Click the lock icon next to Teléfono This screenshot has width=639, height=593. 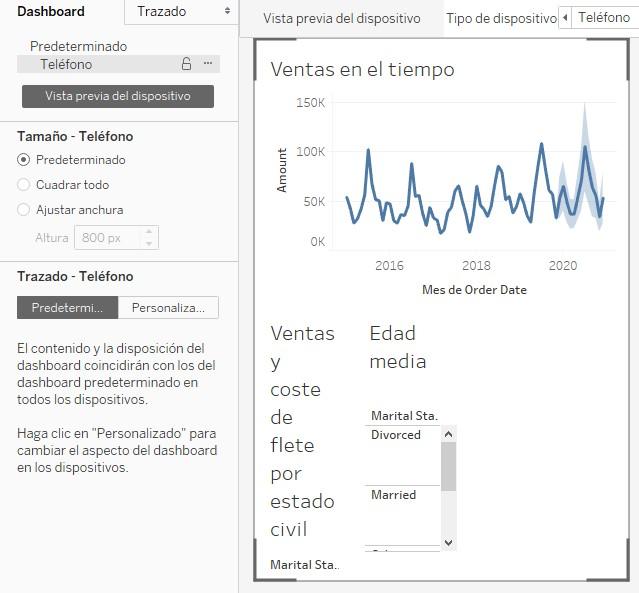(186, 64)
